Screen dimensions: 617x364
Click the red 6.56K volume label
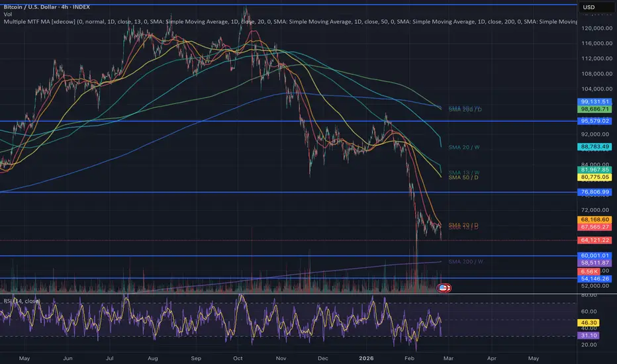pos(589,271)
